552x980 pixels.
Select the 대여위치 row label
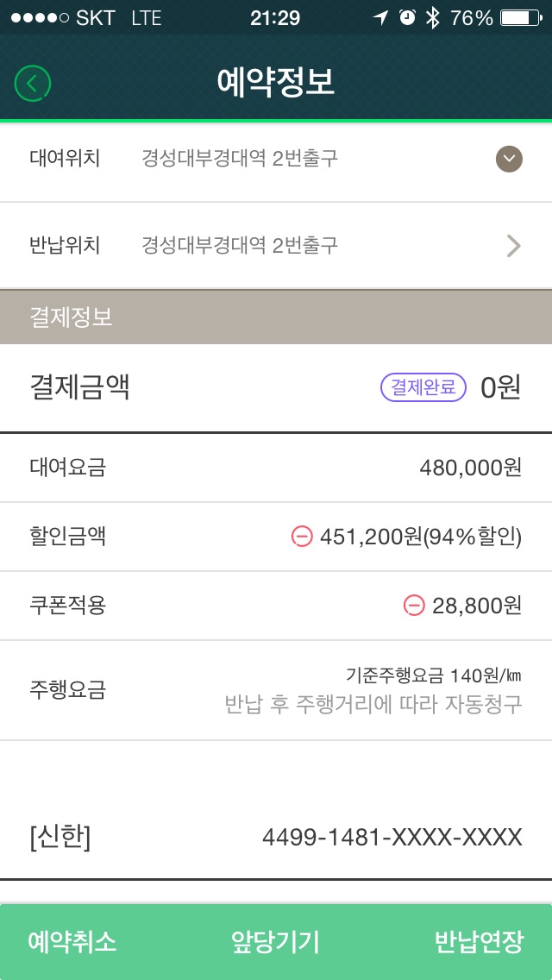(65, 159)
